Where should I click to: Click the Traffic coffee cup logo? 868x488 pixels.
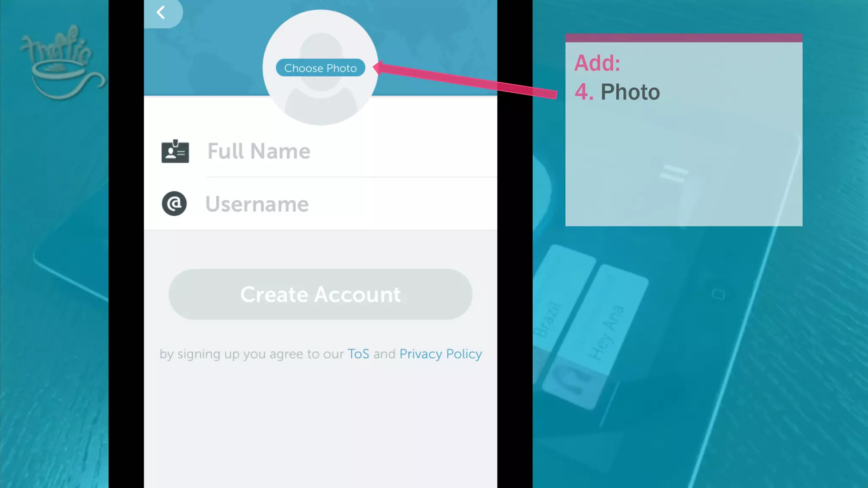(x=62, y=62)
